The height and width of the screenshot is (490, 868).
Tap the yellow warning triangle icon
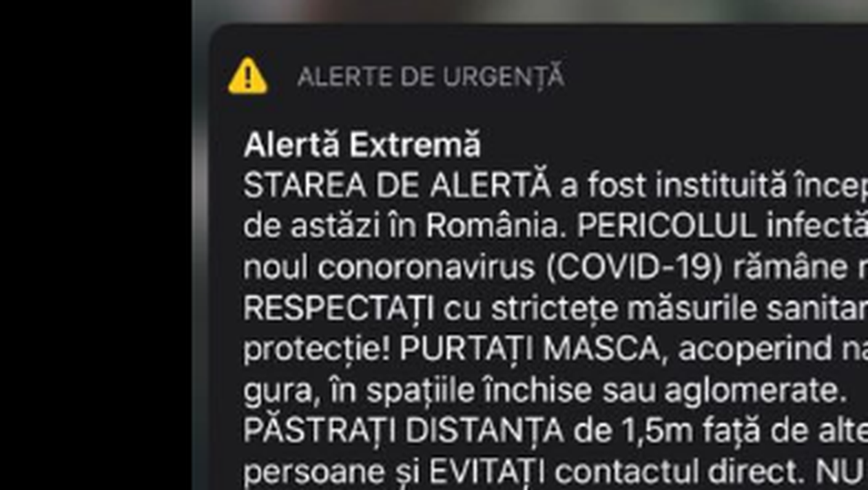[248, 76]
